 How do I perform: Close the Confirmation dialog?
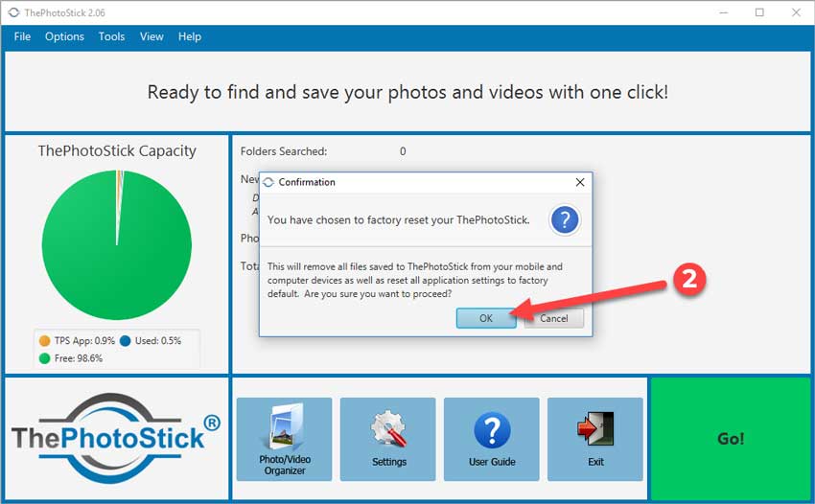coord(580,182)
